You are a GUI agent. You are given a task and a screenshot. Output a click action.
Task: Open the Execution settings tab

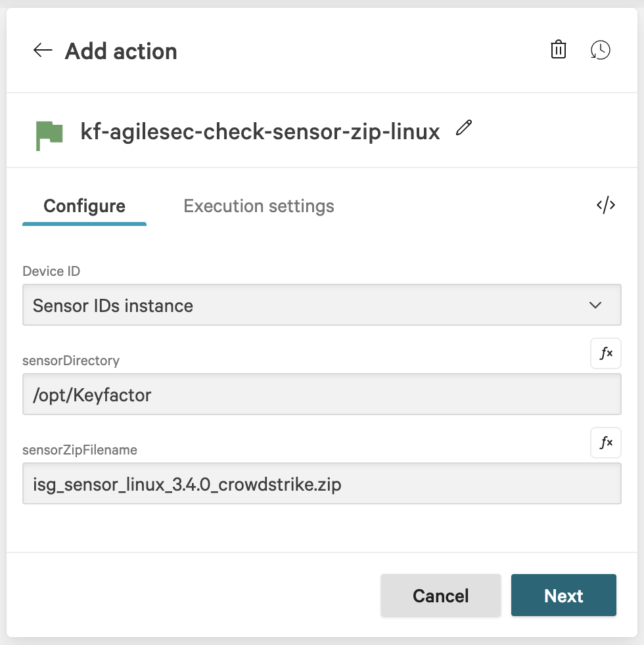pos(259,206)
